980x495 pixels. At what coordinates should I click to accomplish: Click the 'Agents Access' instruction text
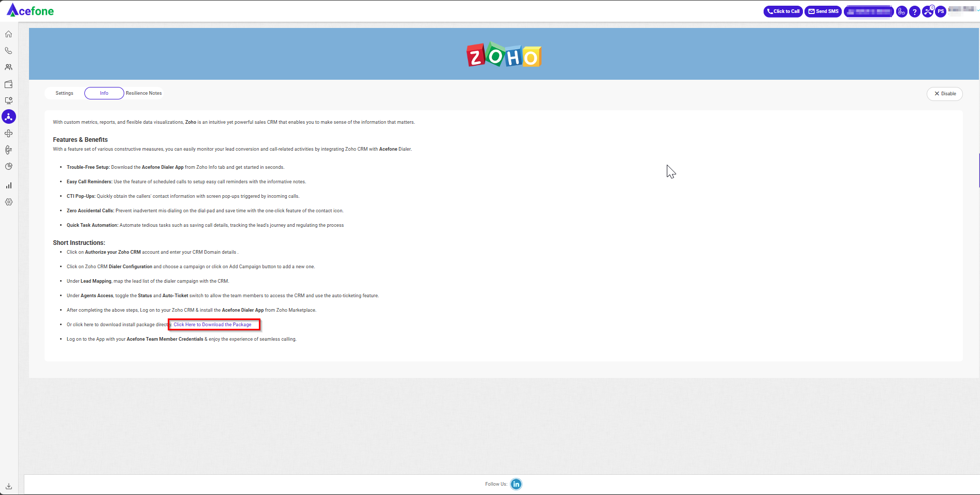97,296
